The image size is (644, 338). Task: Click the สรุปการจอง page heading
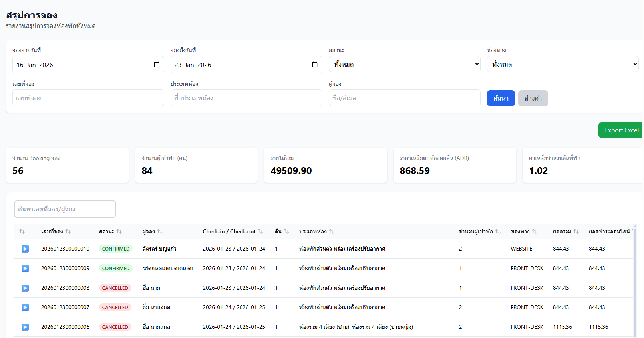tap(32, 15)
